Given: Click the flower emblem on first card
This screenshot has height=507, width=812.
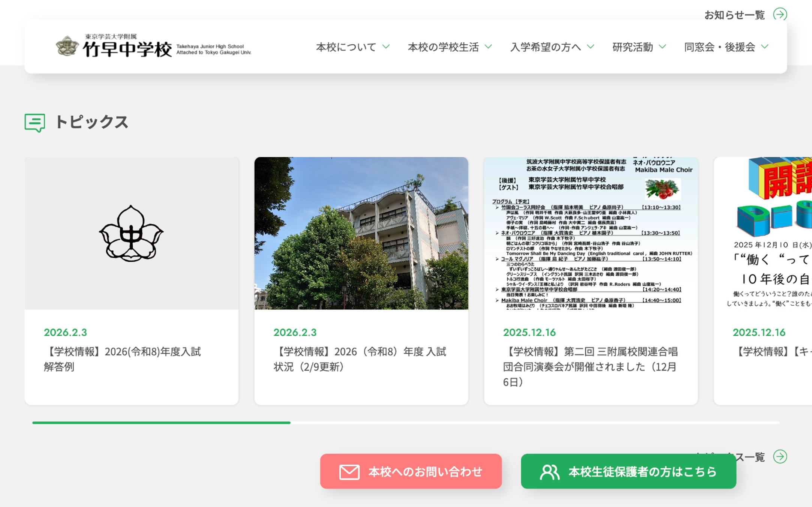Looking at the screenshot, I should coord(131,233).
